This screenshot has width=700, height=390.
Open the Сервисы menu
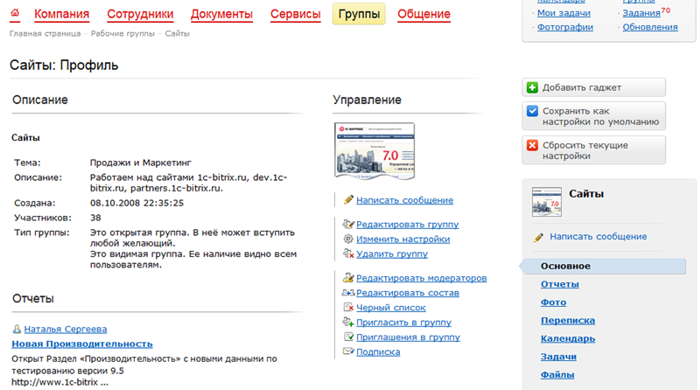pos(295,14)
